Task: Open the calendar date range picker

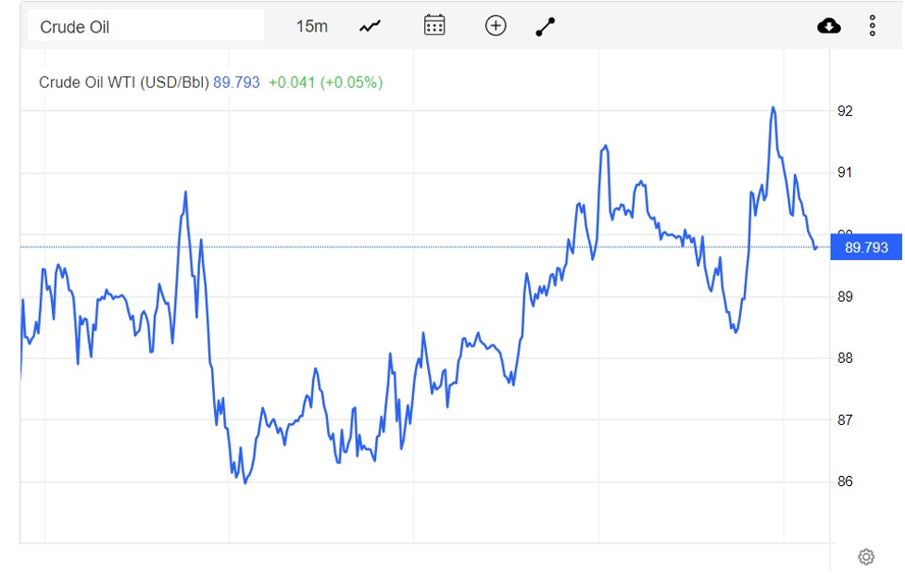Action: 434,25
